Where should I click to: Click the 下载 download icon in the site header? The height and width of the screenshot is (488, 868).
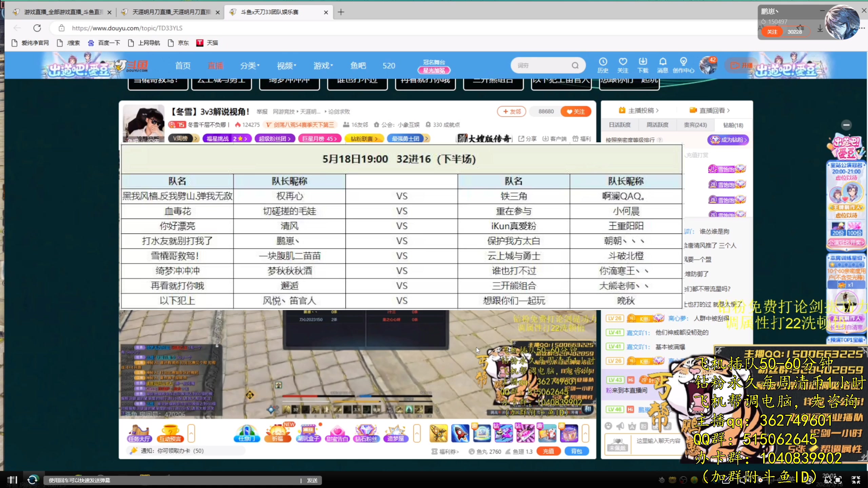click(x=643, y=65)
